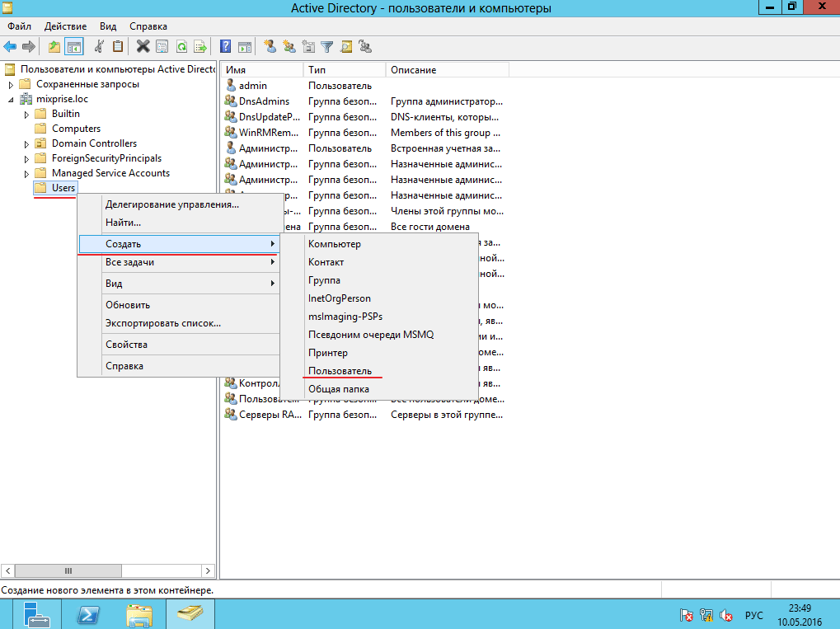Viewport: 840px width, 629px height.
Task: Click the Up one level folder icon
Action: 54,46
